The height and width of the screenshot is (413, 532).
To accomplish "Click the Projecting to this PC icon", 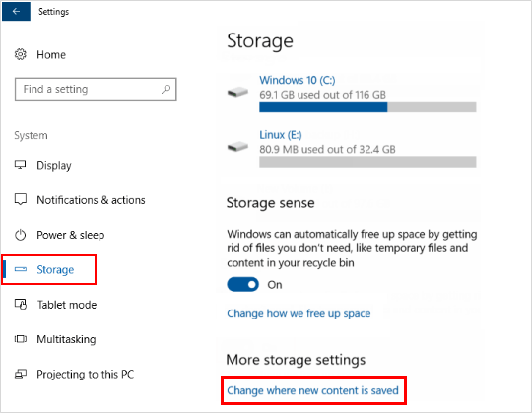I will 21,374.
